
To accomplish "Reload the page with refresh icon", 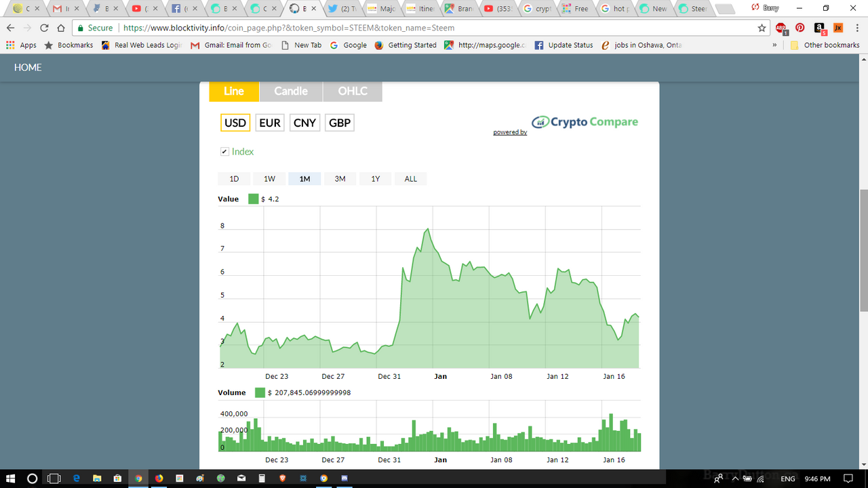I will click(44, 28).
